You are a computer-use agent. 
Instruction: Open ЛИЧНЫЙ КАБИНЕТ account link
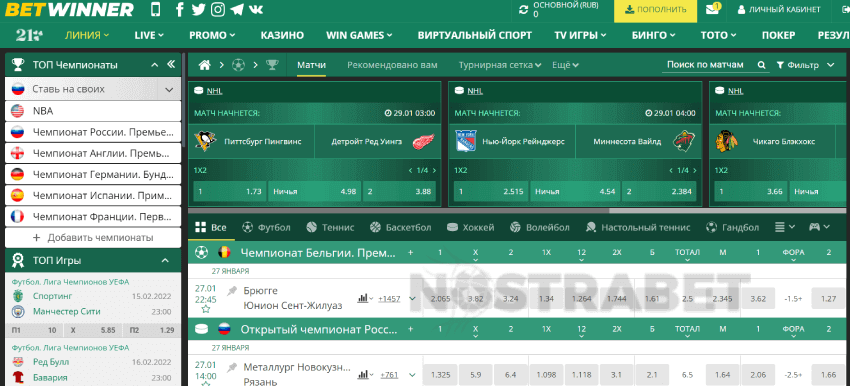click(779, 9)
